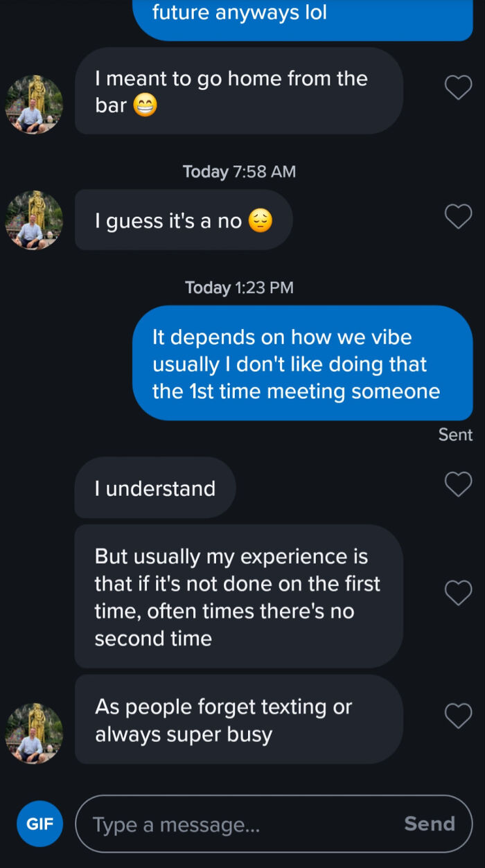
Task: Like the "I understand" message
Action: click(458, 484)
